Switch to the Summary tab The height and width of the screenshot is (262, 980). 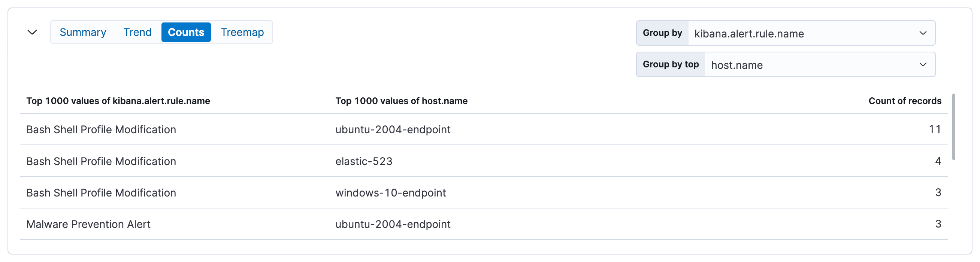pyautogui.click(x=82, y=32)
